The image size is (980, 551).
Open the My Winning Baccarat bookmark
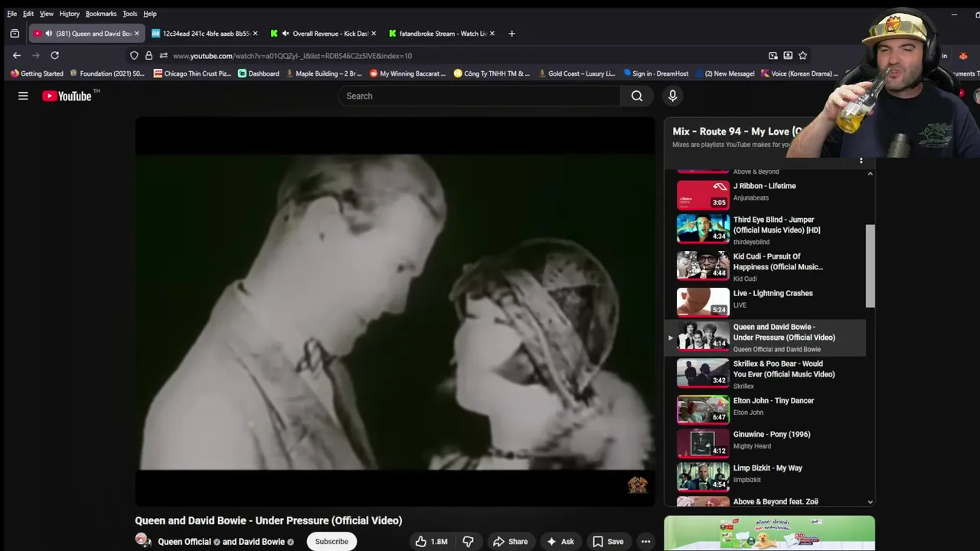tap(407, 73)
